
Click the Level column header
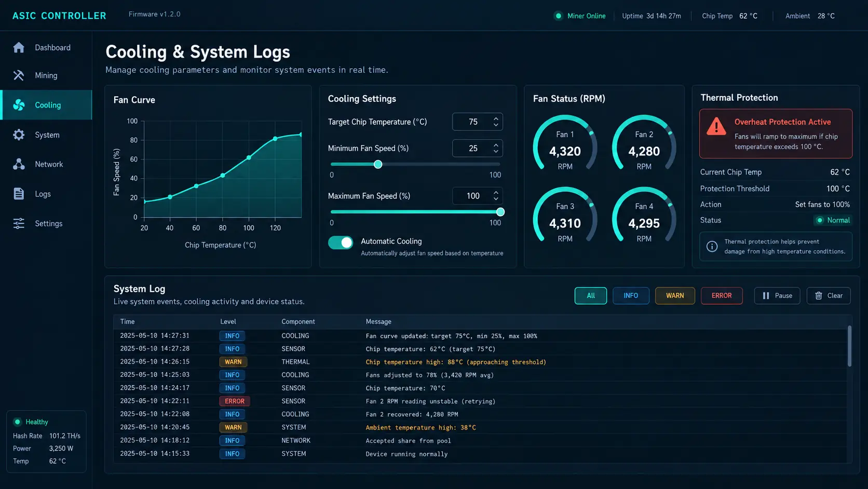(228, 322)
